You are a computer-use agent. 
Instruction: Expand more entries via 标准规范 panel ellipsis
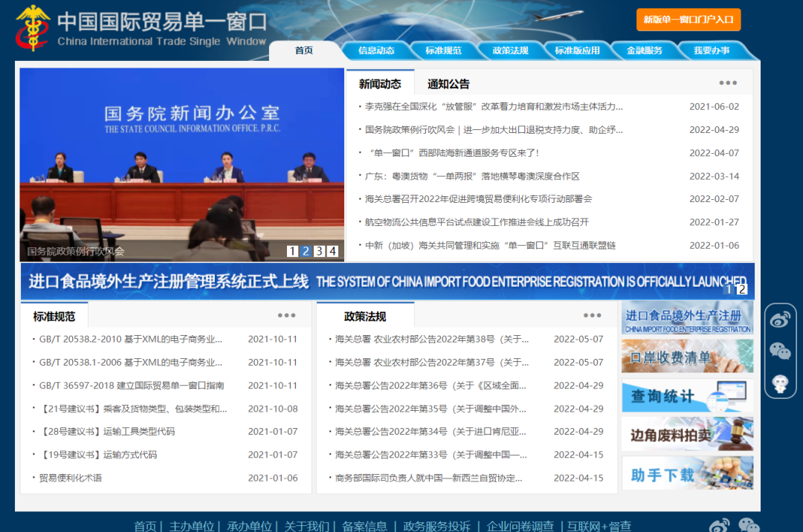[285, 314]
